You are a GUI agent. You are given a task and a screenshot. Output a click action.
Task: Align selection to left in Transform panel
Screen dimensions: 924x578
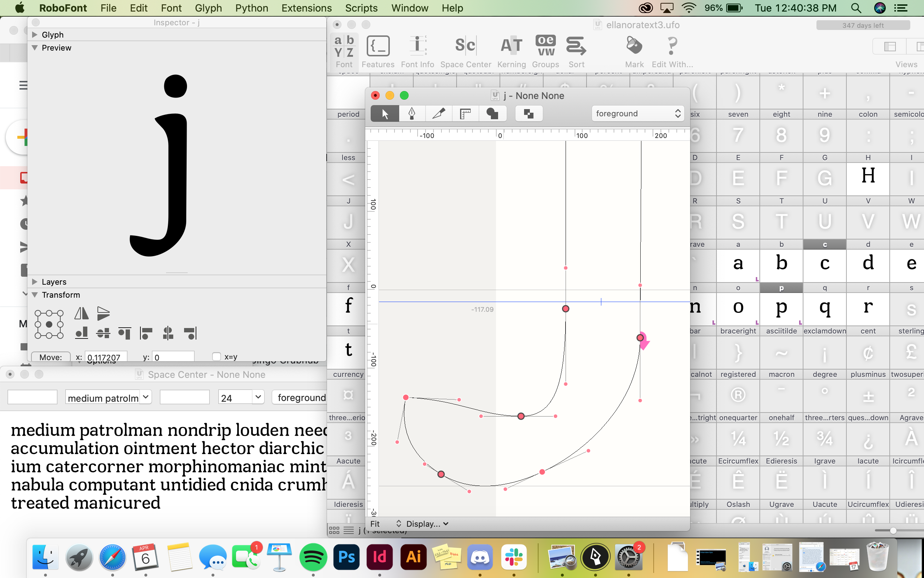pyautogui.click(x=146, y=333)
